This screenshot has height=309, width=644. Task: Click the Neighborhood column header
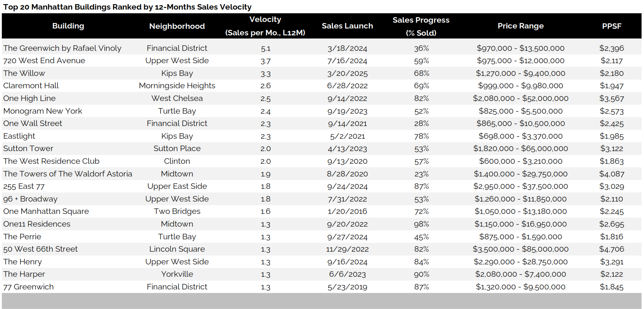(177, 26)
